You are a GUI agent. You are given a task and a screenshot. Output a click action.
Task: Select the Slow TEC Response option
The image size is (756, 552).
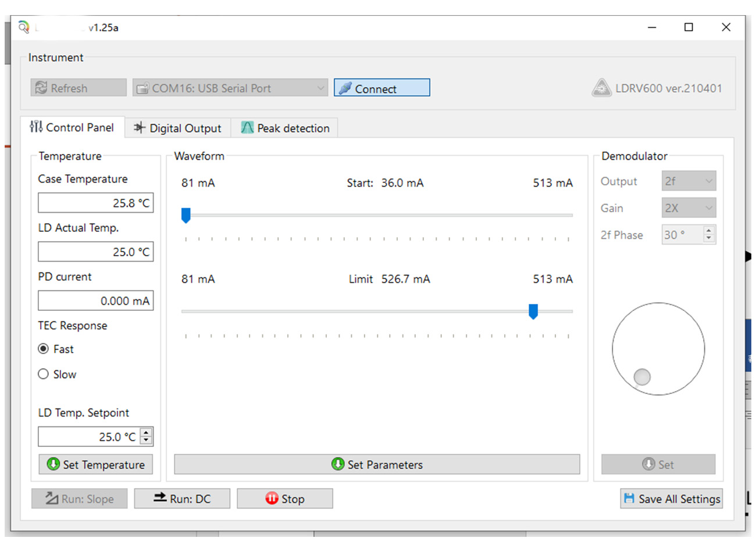click(x=44, y=374)
